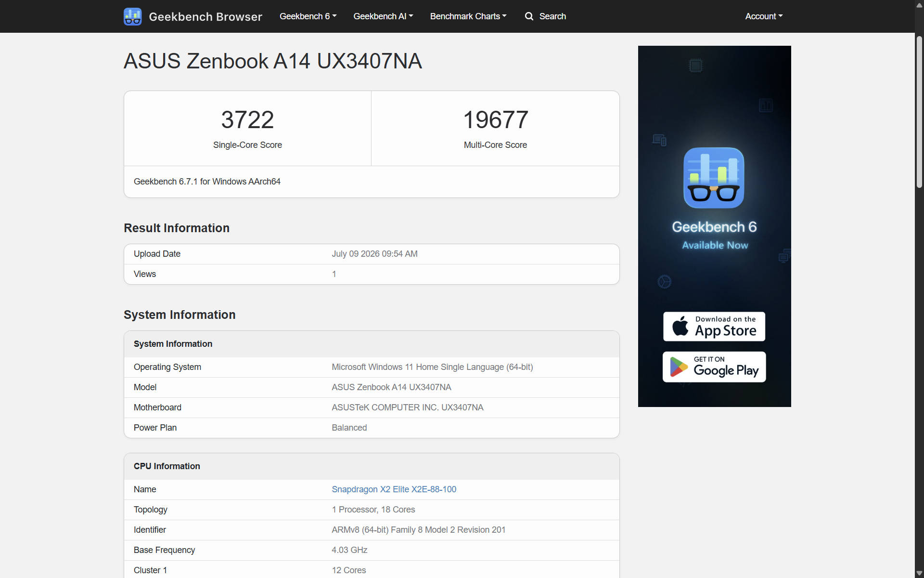Go to Geekbench Browser home title
The image size is (924, 578).
[x=205, y=16]
